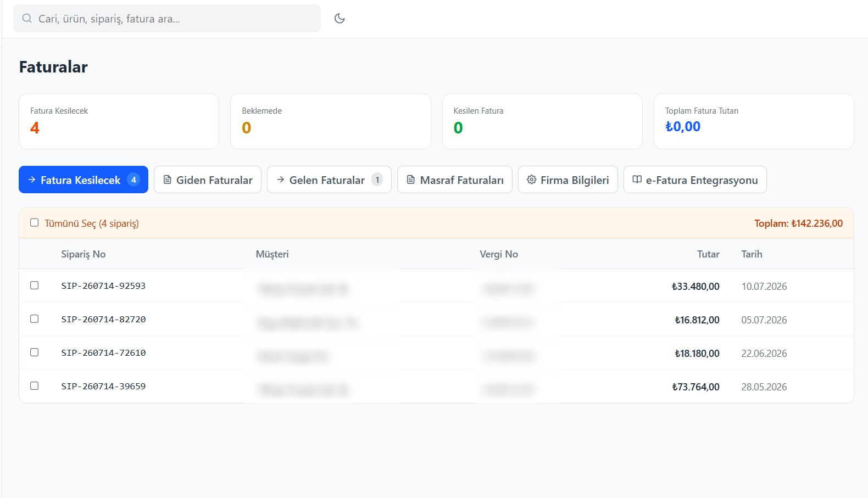Click arrow icon on Gelen Faturalar
The image size is (868, 498).
pos(281,180)
